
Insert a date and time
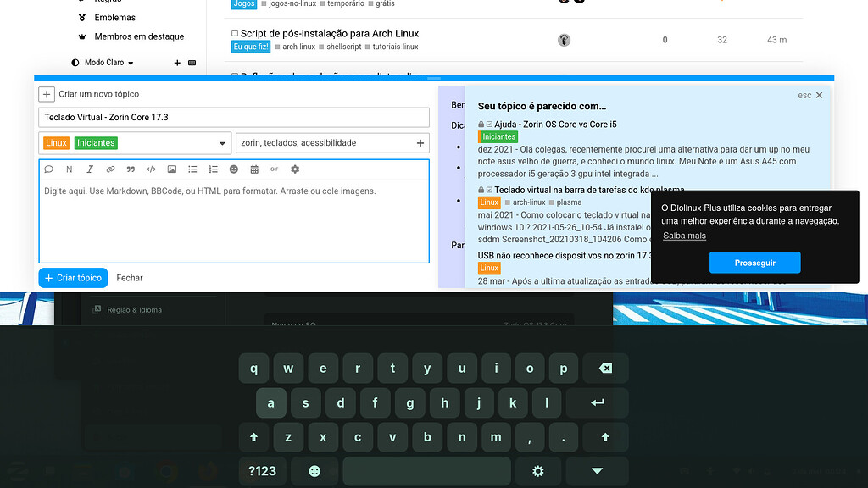tap(254, 169)
